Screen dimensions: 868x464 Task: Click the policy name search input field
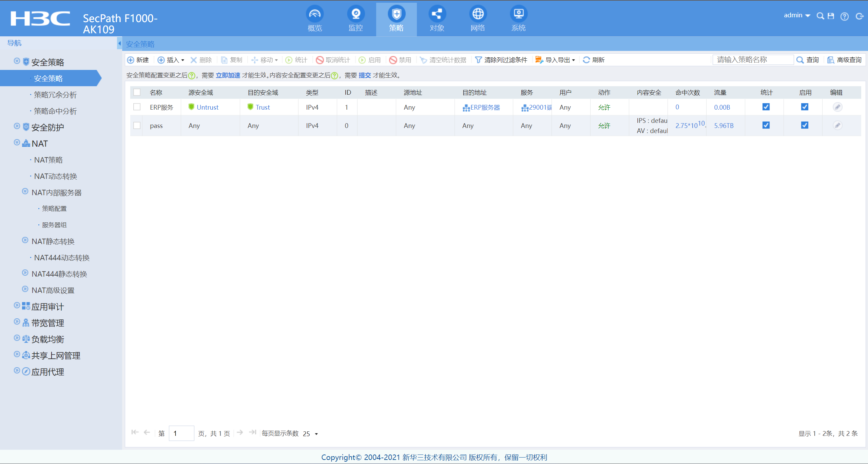click(753, 60)
